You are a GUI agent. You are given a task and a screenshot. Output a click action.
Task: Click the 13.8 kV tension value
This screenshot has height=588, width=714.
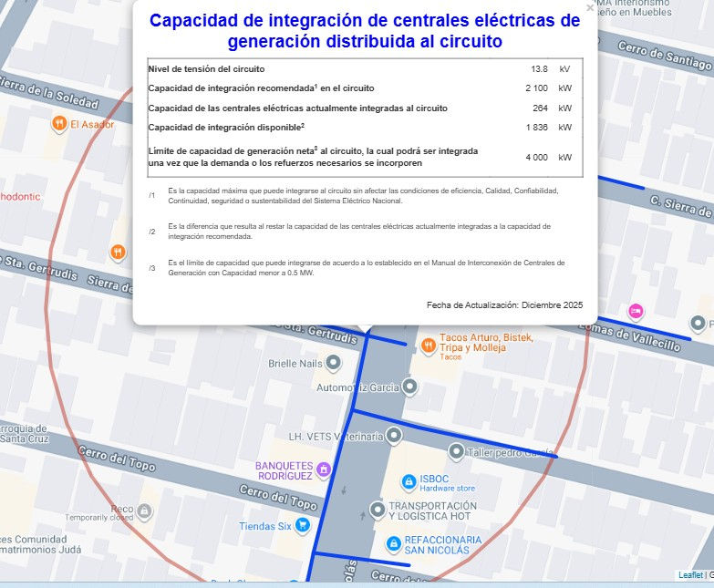tap(539, 69)
